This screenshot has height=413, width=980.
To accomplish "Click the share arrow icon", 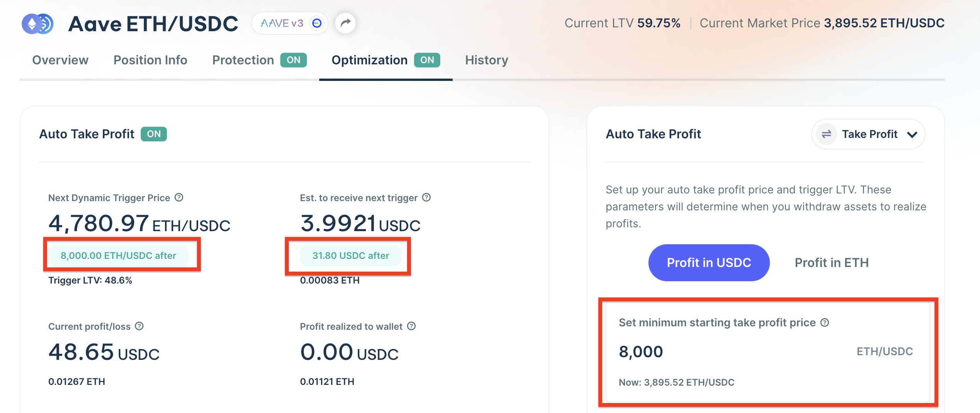I will tap(345, 23).
